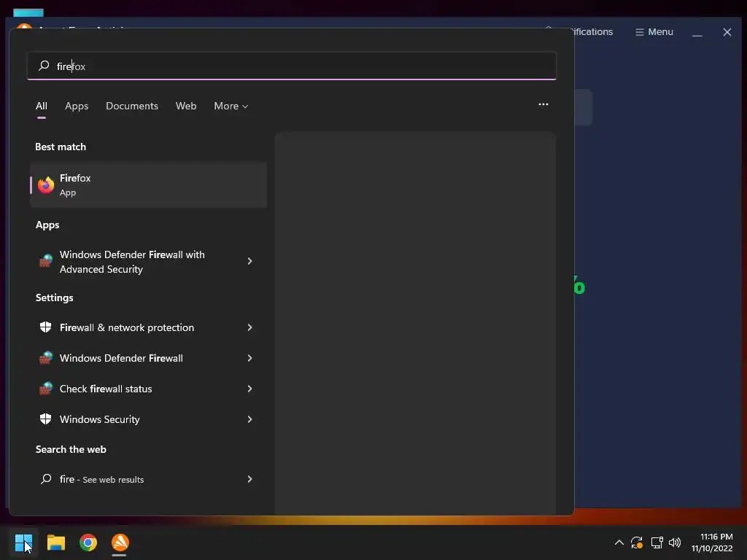
Task: Click Windows Defender Firewall Advanced Security icon
Action: [x=46, y=261]
